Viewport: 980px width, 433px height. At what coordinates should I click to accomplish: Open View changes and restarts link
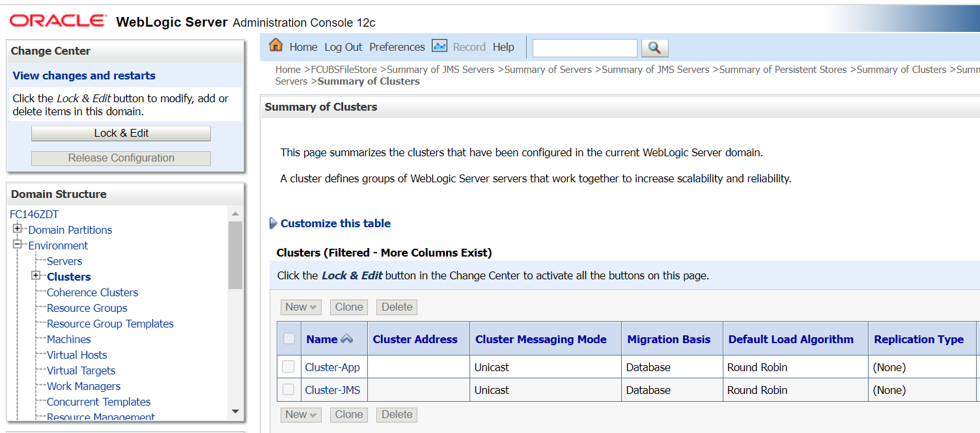click(84, 76)
